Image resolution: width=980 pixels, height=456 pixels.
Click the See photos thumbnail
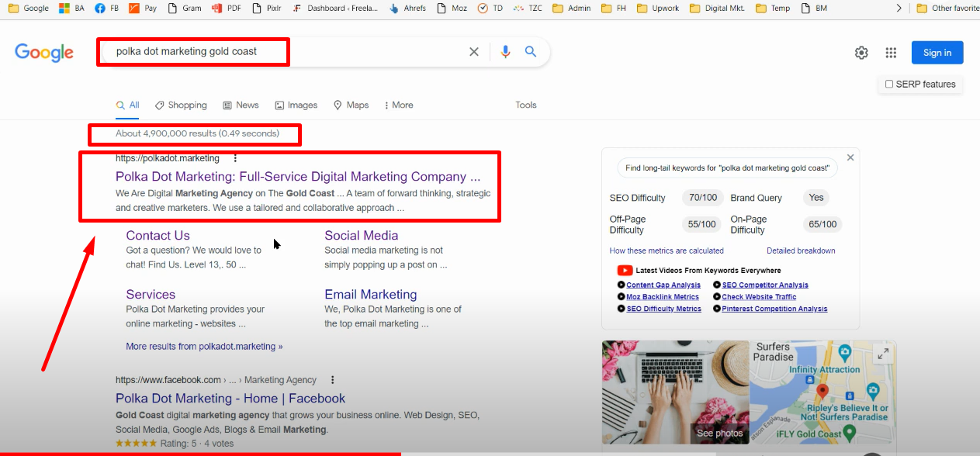[x=719, y=433]
